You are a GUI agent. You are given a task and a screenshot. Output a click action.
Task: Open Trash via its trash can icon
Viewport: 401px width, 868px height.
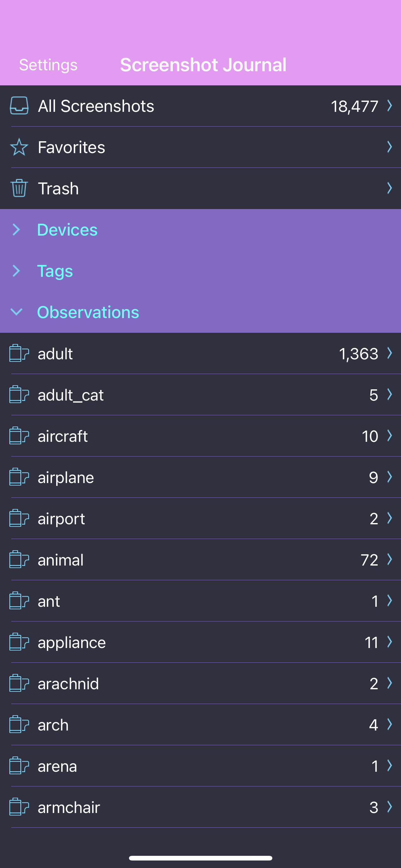coord(19,188)
